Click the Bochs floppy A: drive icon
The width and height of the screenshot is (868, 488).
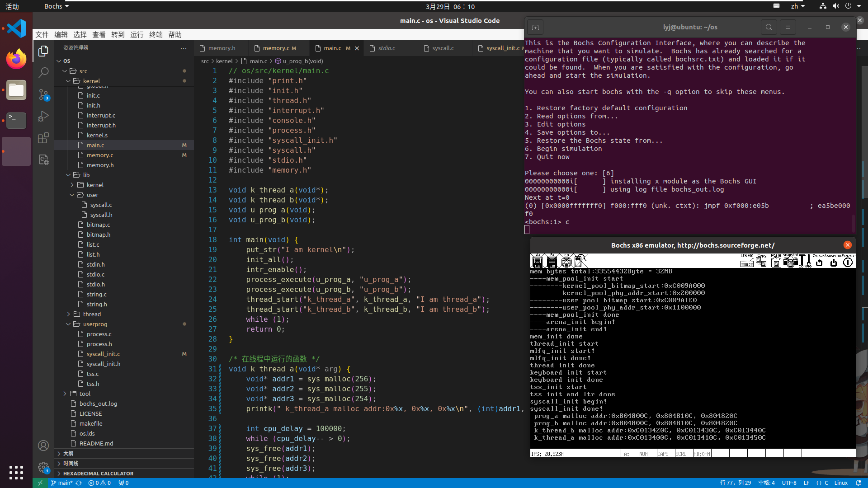(x=537, y=261)
